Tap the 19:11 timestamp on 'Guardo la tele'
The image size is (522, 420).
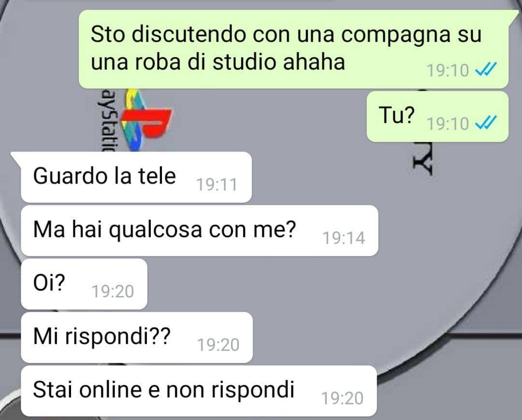pyautogui.click(x=217, y=184)
